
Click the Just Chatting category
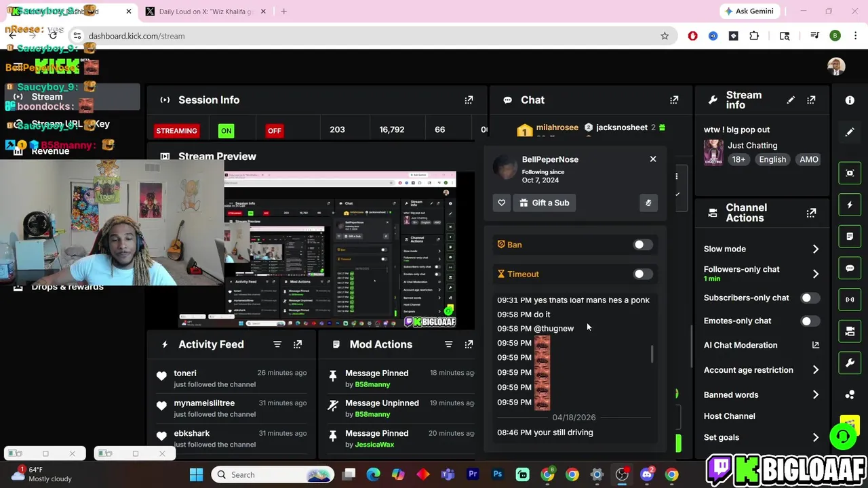click(753, 145)
